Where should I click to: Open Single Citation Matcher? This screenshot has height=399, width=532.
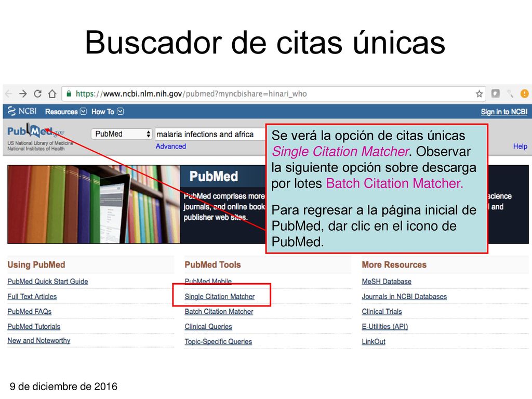[x=220, y=296]
